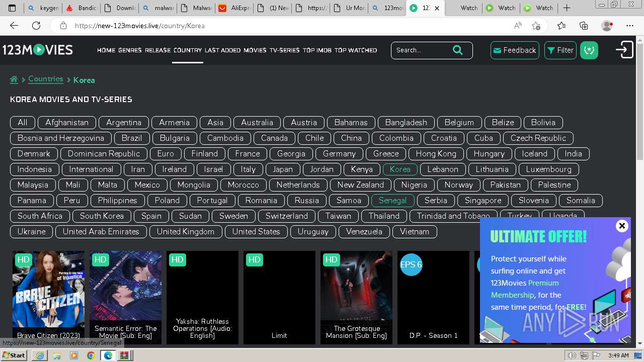Select Afghanistan country tag
644x362 pixels.
click(x=67, y=123)
